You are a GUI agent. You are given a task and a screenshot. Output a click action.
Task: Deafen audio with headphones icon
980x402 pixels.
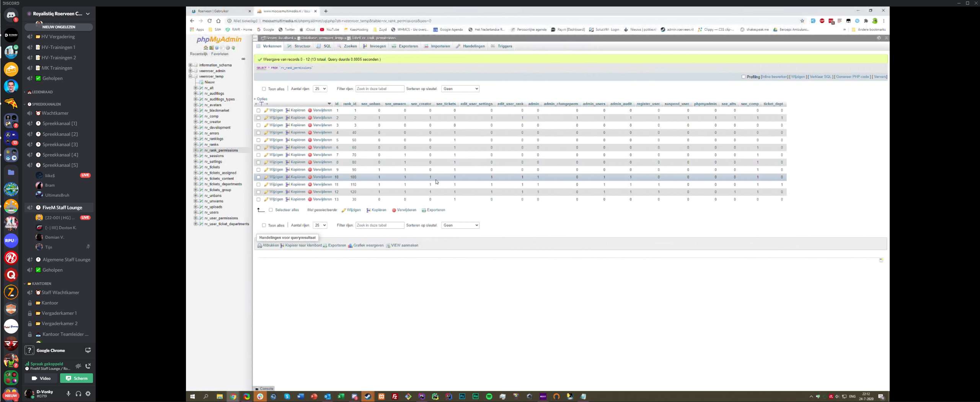[78, 394]
